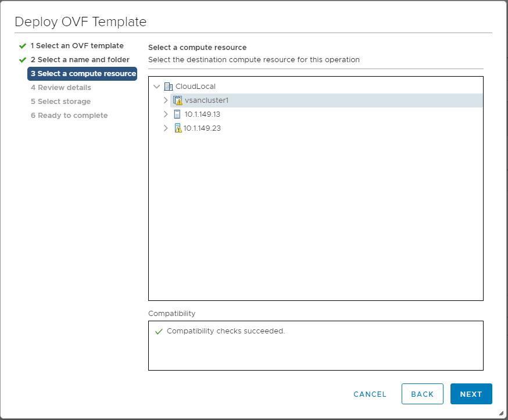
Task: Collapse the CloudLocal tree node
Action: [x=156, y=87]
